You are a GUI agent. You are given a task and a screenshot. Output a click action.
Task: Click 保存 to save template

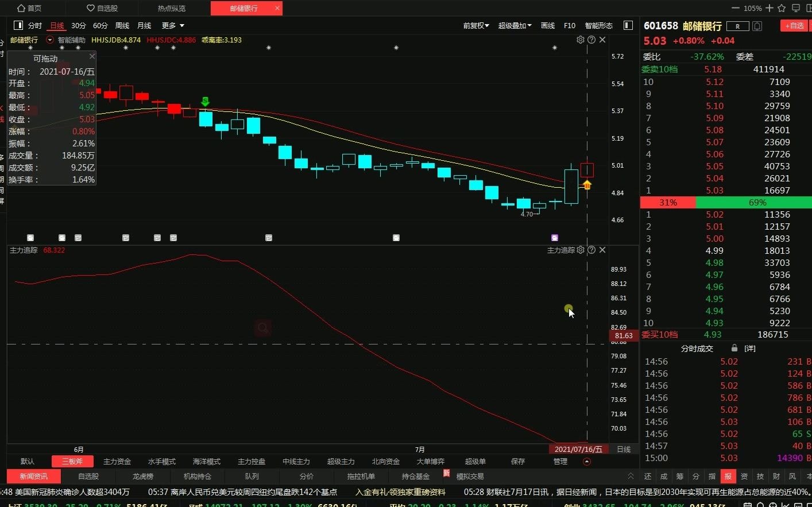tap(518, 462)
